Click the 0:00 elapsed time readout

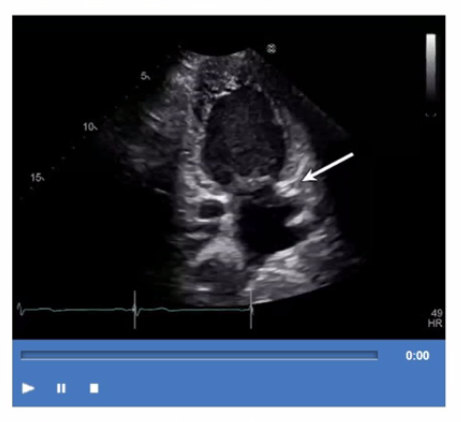point(417,355)
